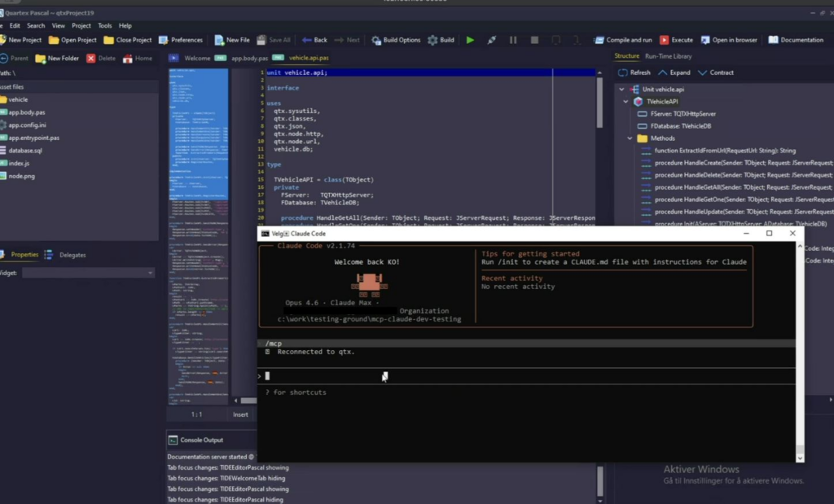Click the Refresh button in Structure panel
This screenshot has width=834, height=504.
(634, 72)
